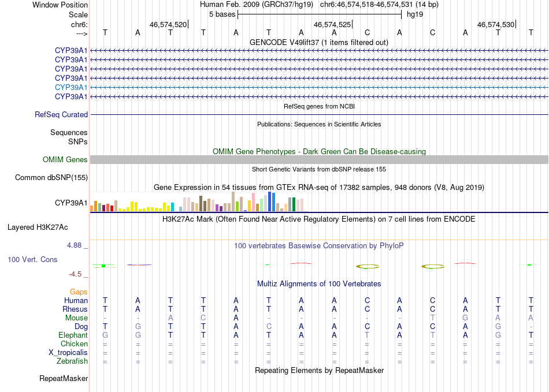Viewport: 549px width, 392px height.
Task: Click the Gaps label in Multiz track
Action: pyautogui.click(x=79, y=292)
